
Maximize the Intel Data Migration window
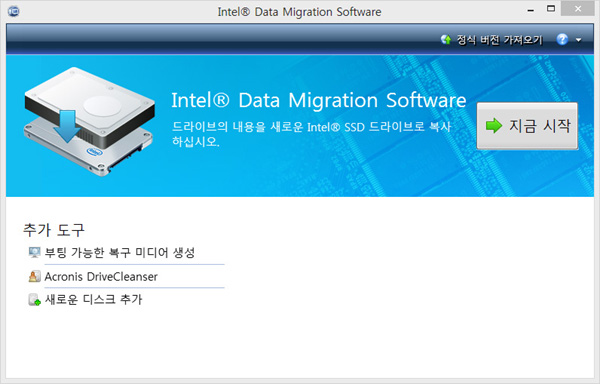(551, 9)
